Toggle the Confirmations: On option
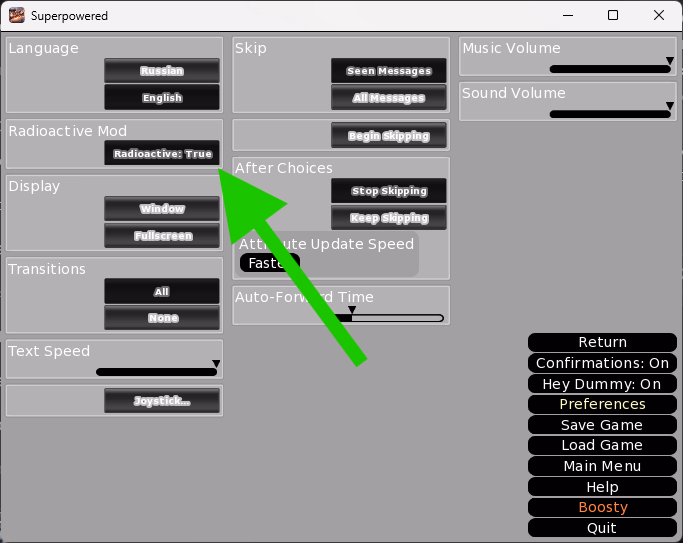The height and width of the screenshot is (543, 683). (x=602, y=363)
